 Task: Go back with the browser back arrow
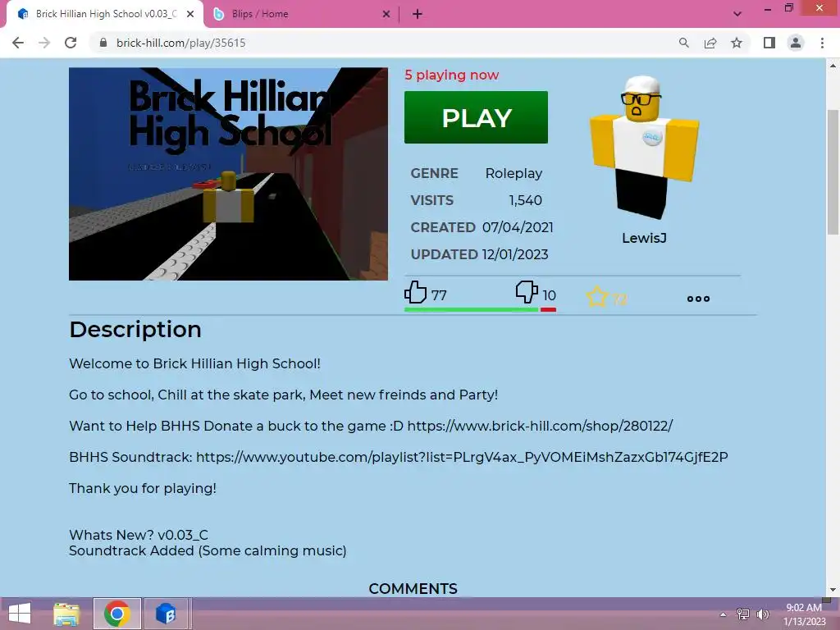click(18, 43)
